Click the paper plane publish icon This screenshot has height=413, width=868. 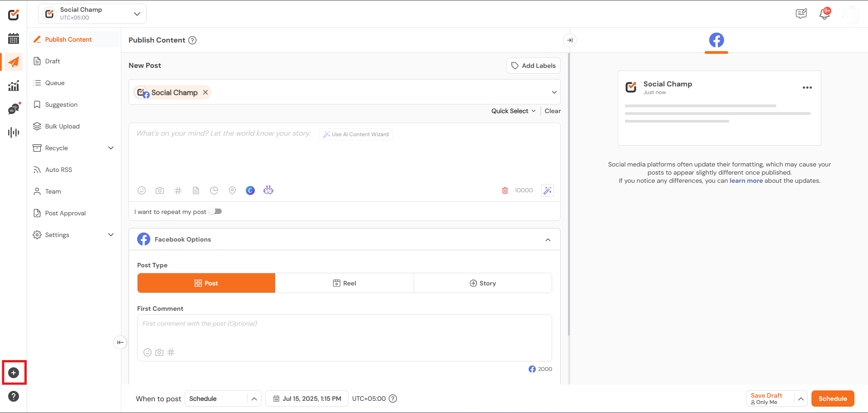14,62
